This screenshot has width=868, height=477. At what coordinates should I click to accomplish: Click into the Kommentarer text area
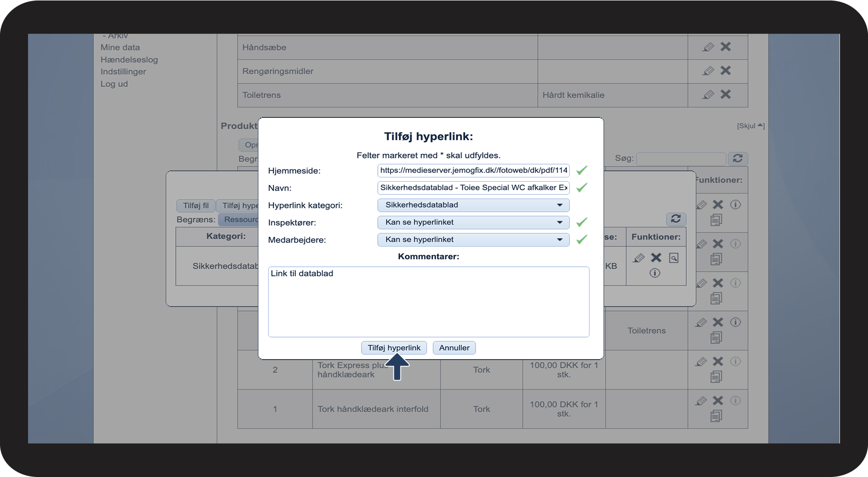click(428, 302)
